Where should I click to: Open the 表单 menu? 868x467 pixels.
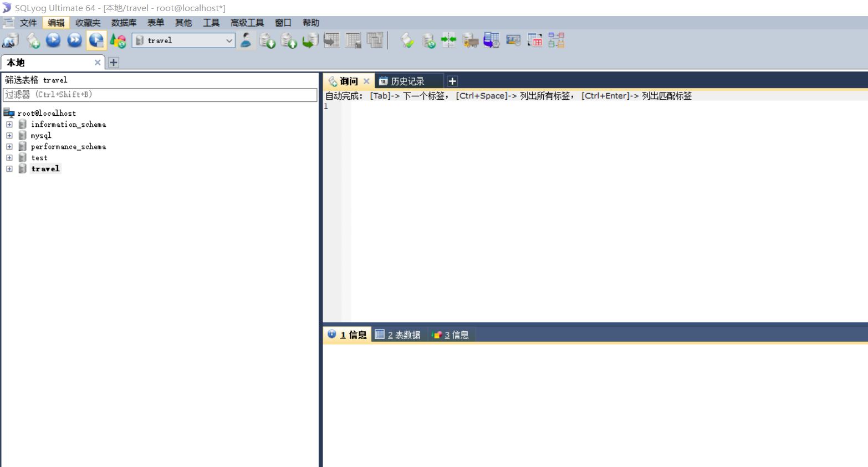pyautogui.click(x=156, y=23)
